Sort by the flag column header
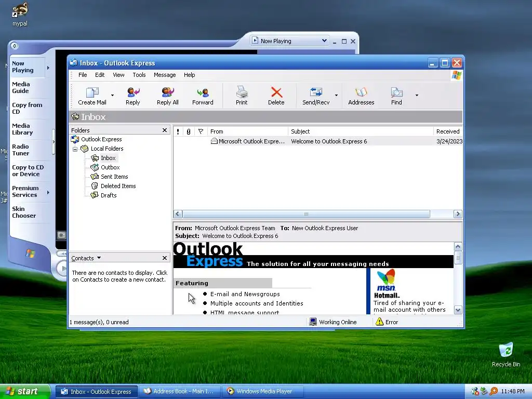 [x=201, y=131]
